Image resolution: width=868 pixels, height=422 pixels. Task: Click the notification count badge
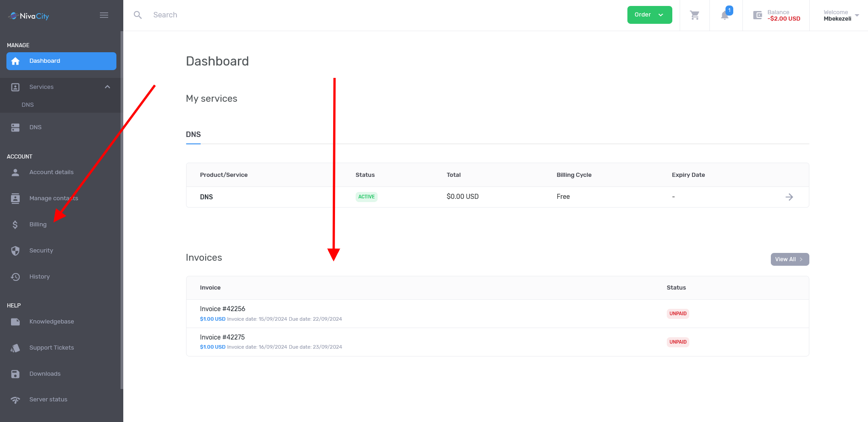pyautogui.click(x=729, y=11)
